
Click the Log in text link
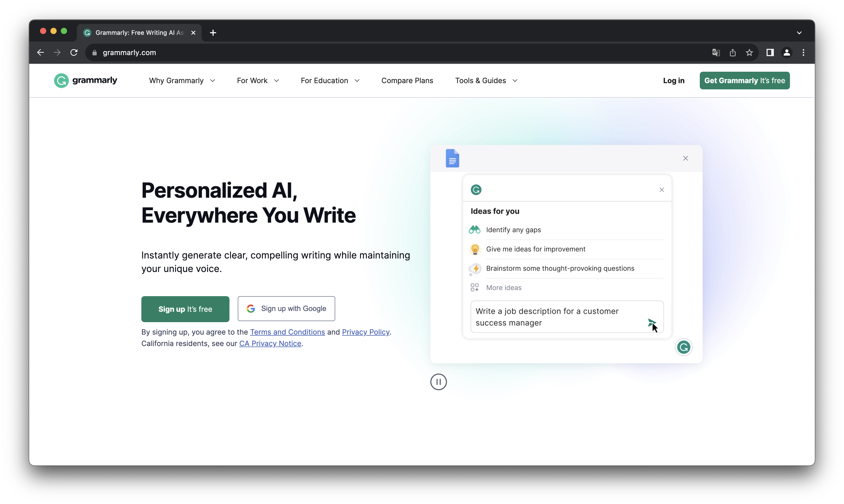click(674, 80)
